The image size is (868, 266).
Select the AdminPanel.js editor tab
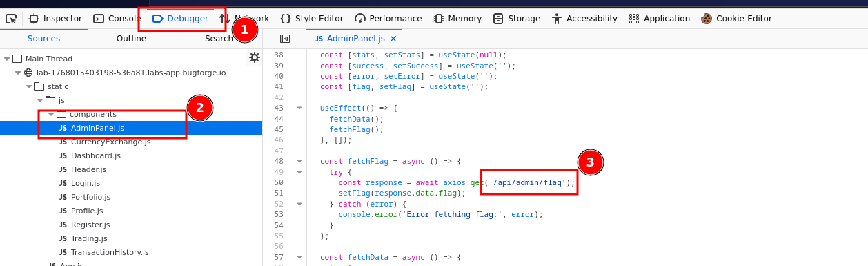pos(353,39)
